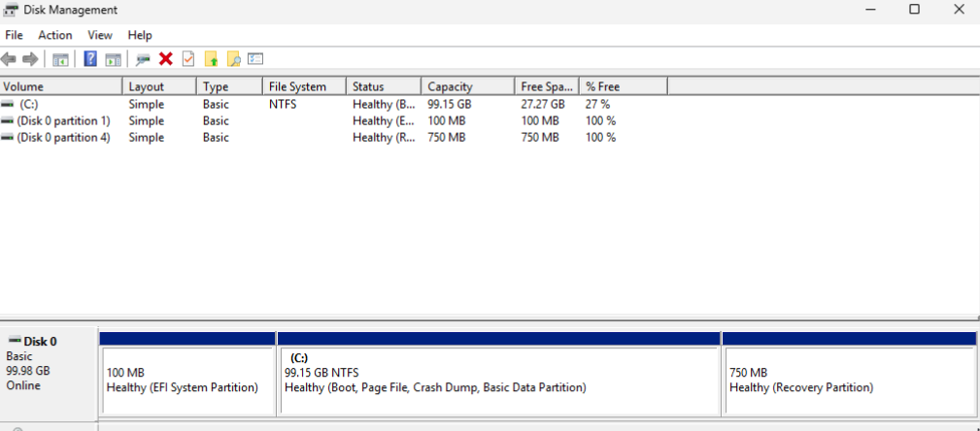Click the Healthy (R... status cell
This screenshot has height=431, width=980.
click(384, 138)
